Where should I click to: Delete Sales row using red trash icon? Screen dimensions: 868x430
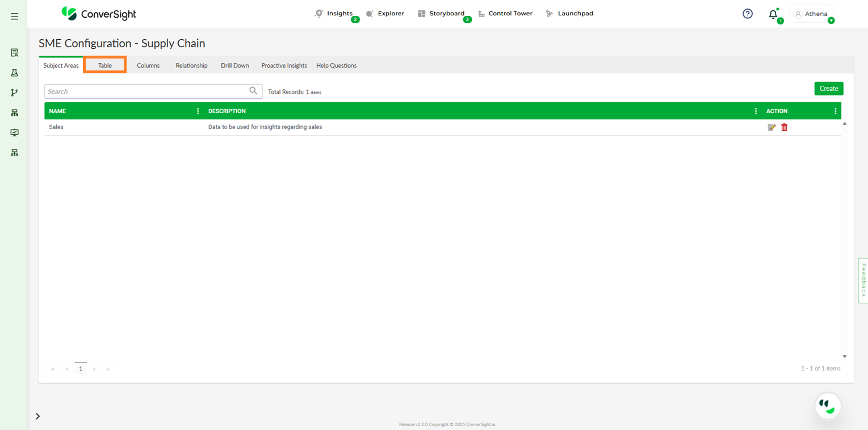[784, 127]
